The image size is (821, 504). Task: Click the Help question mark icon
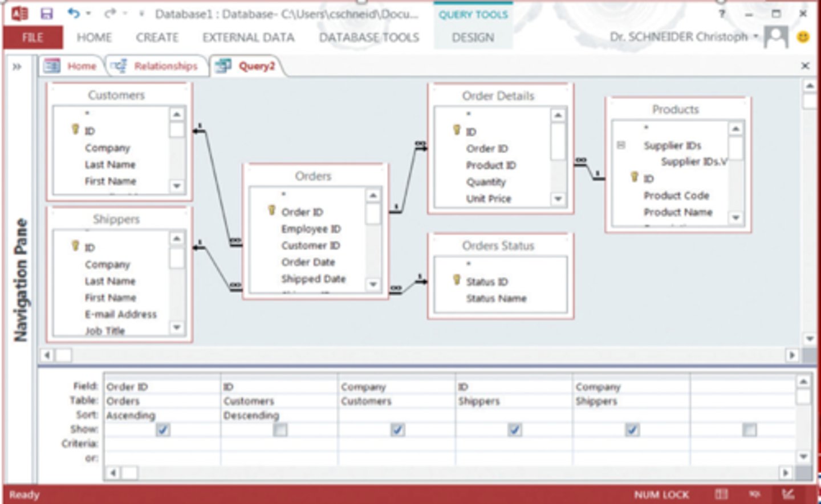(x=722, y=14)
